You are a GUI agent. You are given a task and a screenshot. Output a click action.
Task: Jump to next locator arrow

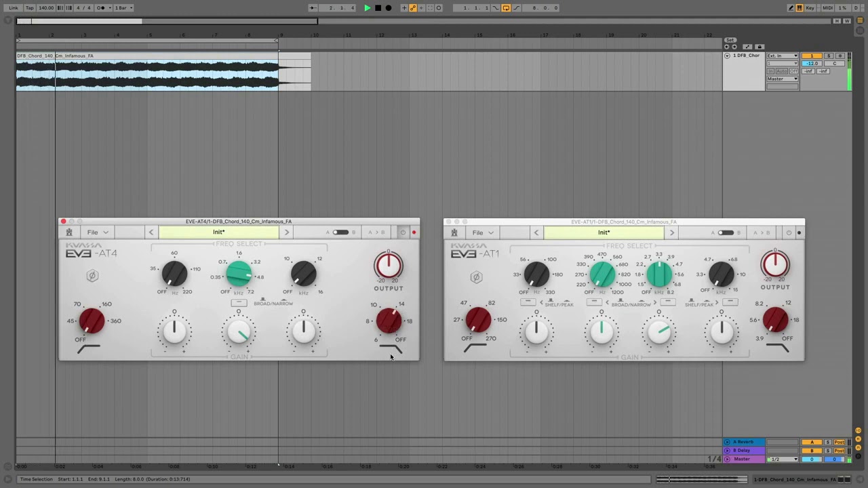pyautogui.click(x=734, y=47)
